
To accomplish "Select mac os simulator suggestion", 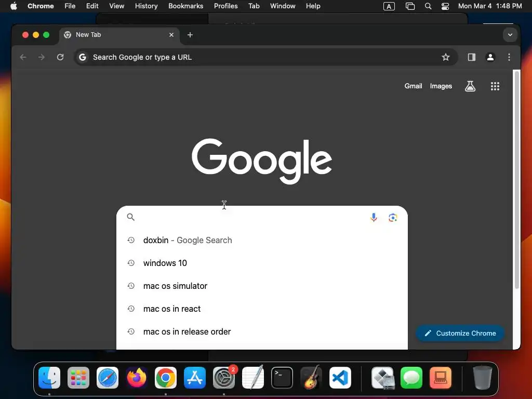I will 262,286.
